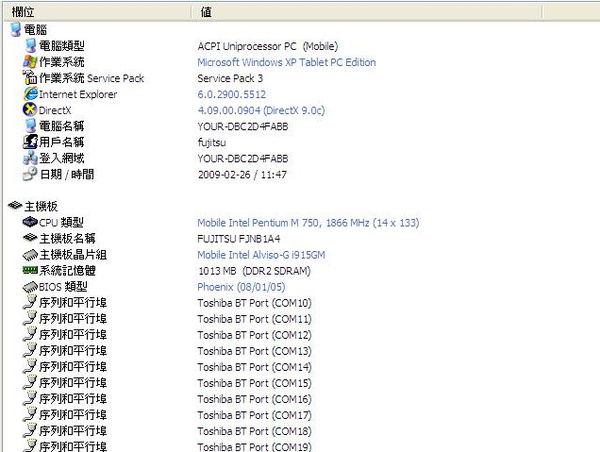Image resolution: width=600 pixels, height=452 pixels.
Task: Select the Toshiba BT Port (COM17) value
Action: click(x=254, y=416)
